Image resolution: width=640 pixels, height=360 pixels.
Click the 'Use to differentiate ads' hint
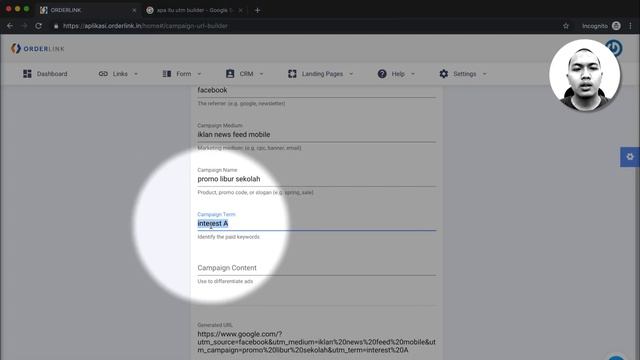[225, 281]
